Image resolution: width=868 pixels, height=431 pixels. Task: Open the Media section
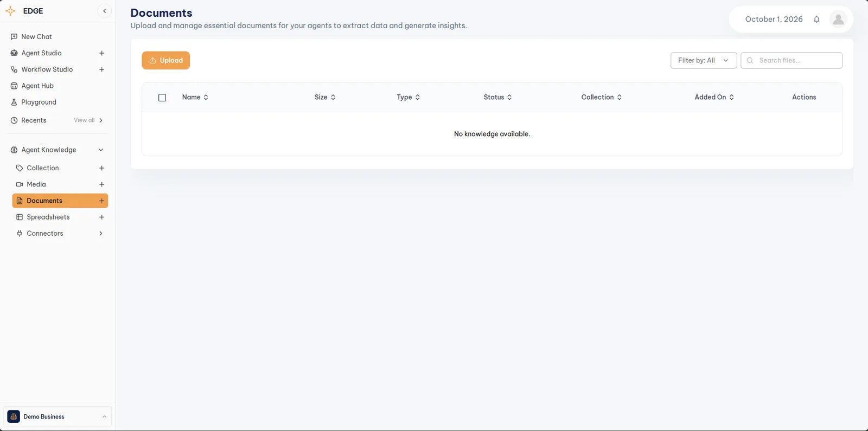pyautogui.click(x=36, y=184)
